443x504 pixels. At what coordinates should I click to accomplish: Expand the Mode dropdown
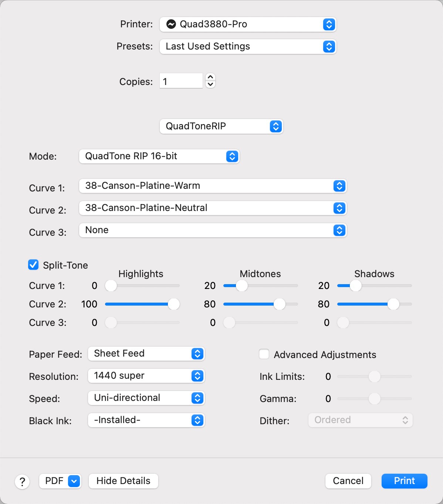click(x=159, y=156)
